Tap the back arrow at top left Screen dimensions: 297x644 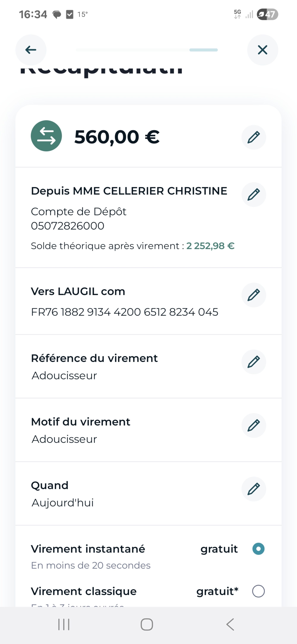(31, 50)
